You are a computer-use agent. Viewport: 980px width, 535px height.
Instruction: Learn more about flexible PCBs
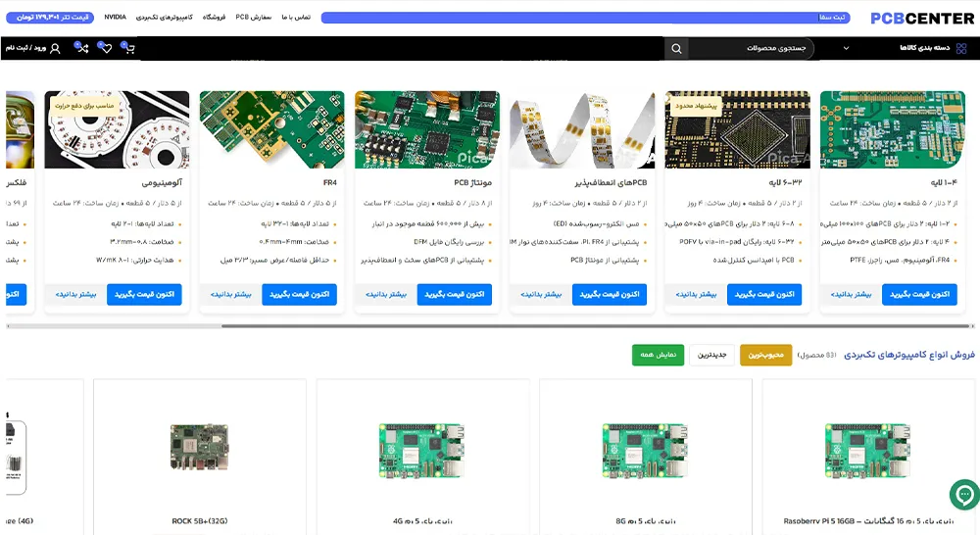[x=541, y=294]
